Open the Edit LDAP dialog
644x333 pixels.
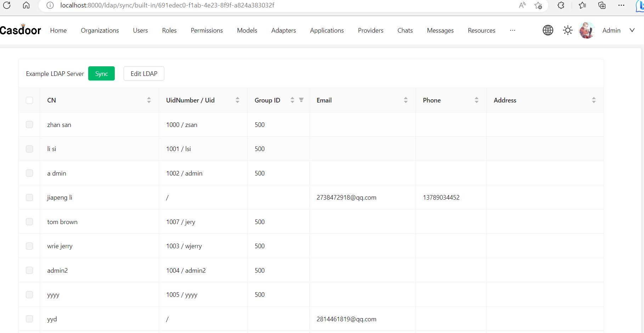pyautogui.click(x=144, y=73)
